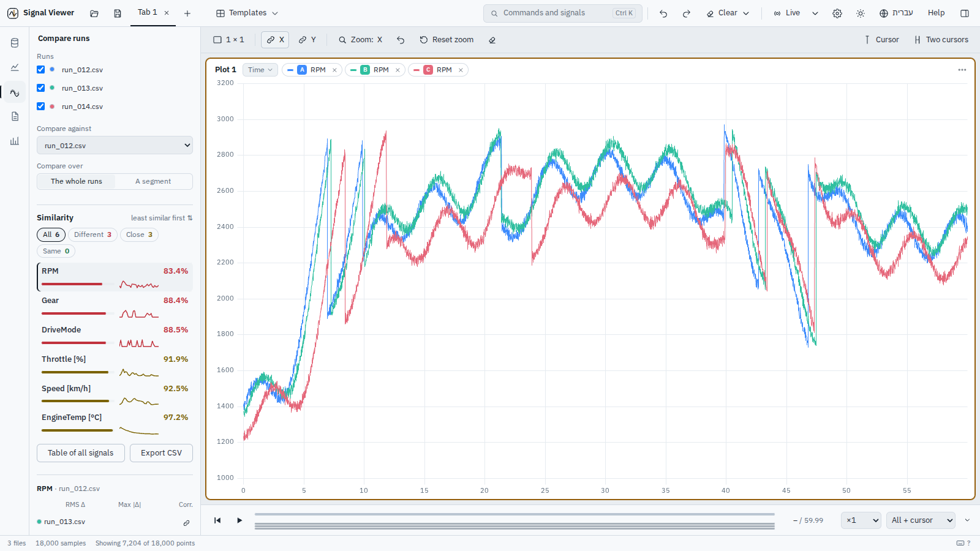Click the redo arrow icon
980x551 pixels.
(687, 13)
